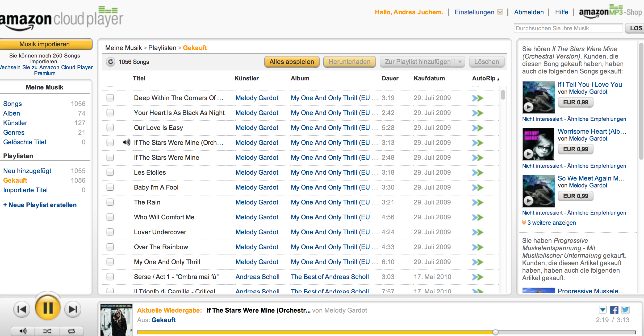Toggle shuffle playback mode
The height and width of the screenshot is (336, 644).
pos(47,331)
